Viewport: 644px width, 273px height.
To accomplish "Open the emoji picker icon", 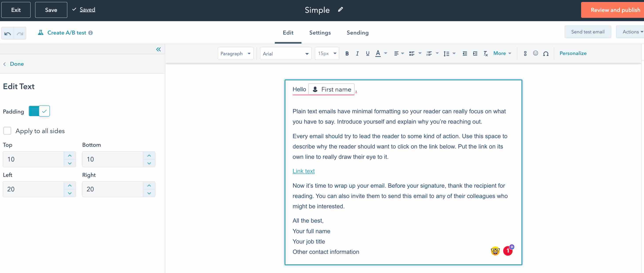I will 535,53.
